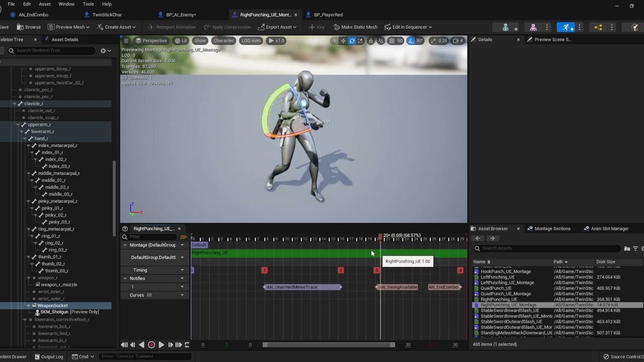
Task: Navigate back in Asset Browser history
Action: [x=478, y=238]
